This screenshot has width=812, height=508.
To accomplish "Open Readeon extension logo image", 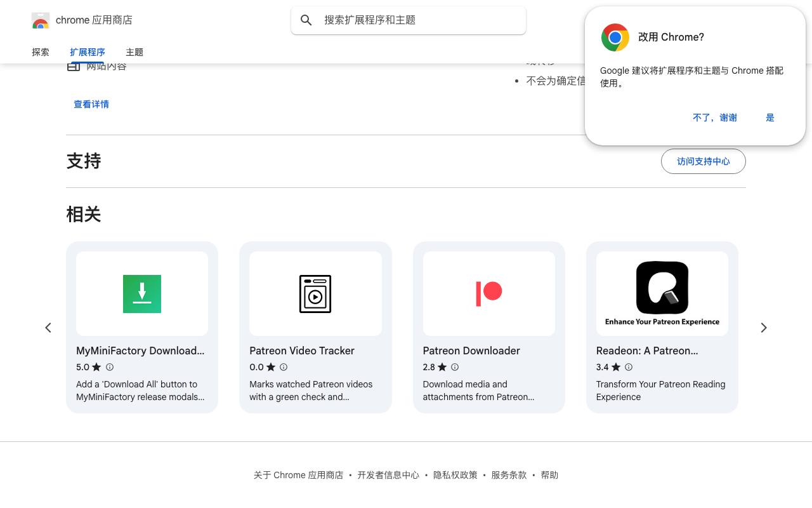I will click(662, 293).
